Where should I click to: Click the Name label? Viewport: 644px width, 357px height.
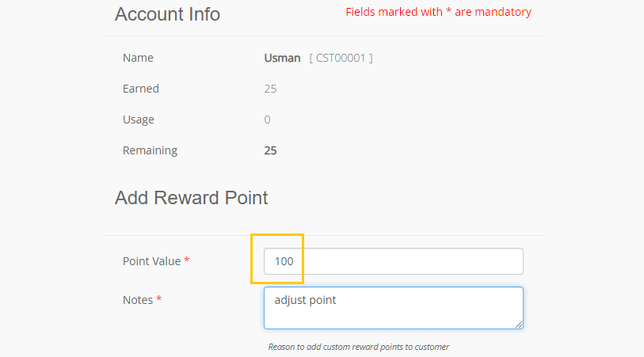tap(138, 58)
